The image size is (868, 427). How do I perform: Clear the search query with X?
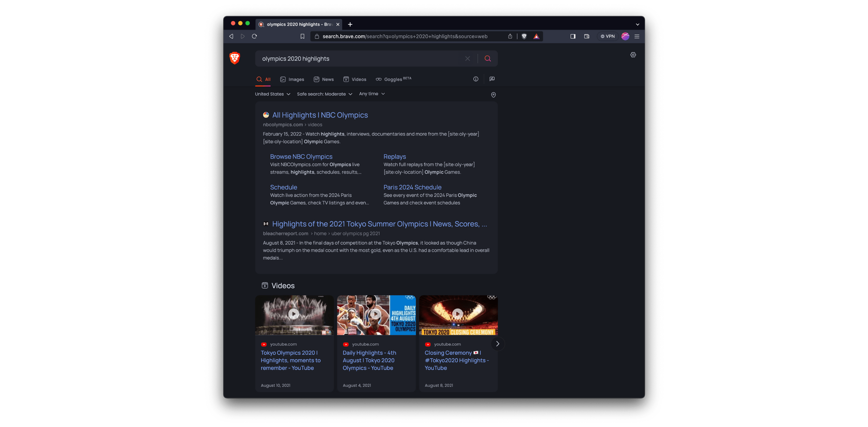(468, 59)
